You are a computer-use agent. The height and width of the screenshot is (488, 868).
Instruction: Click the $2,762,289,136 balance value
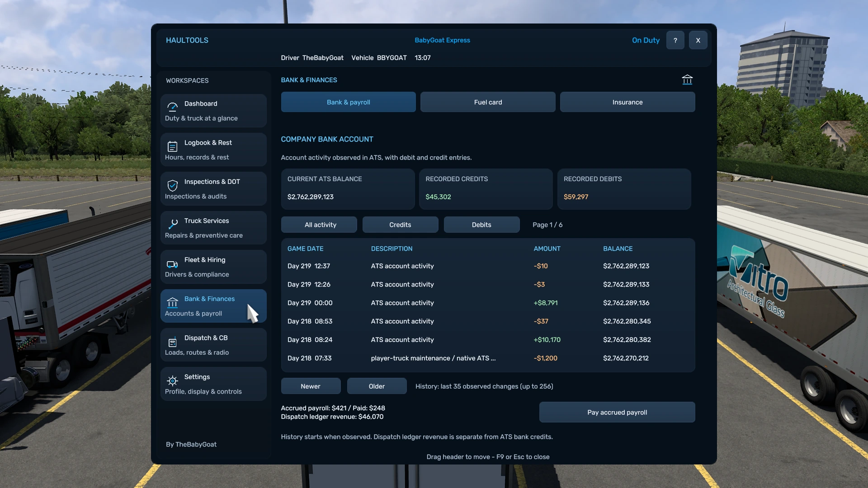tap(626, 303)
